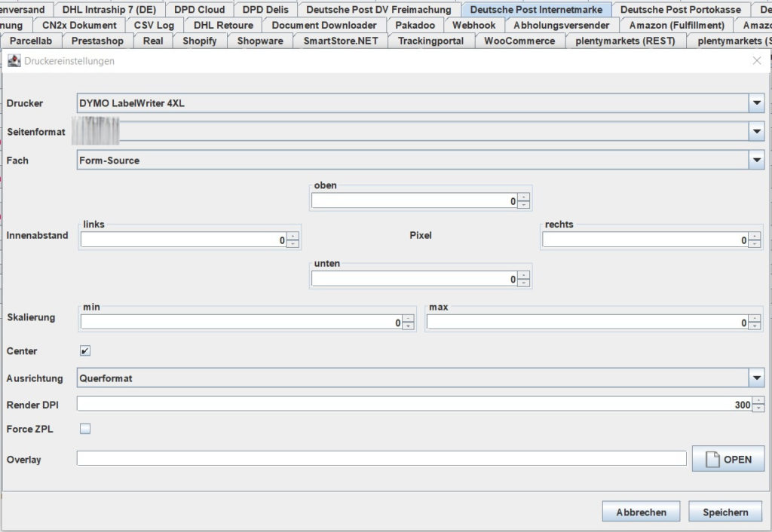Increase the unten padding value
Image resolution: width=772 pixels, height=532 pixels.
click(x=524, y=276)
